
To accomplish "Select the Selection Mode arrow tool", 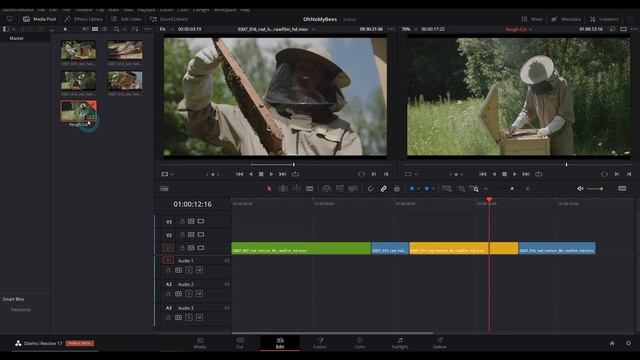I will 269,189.
